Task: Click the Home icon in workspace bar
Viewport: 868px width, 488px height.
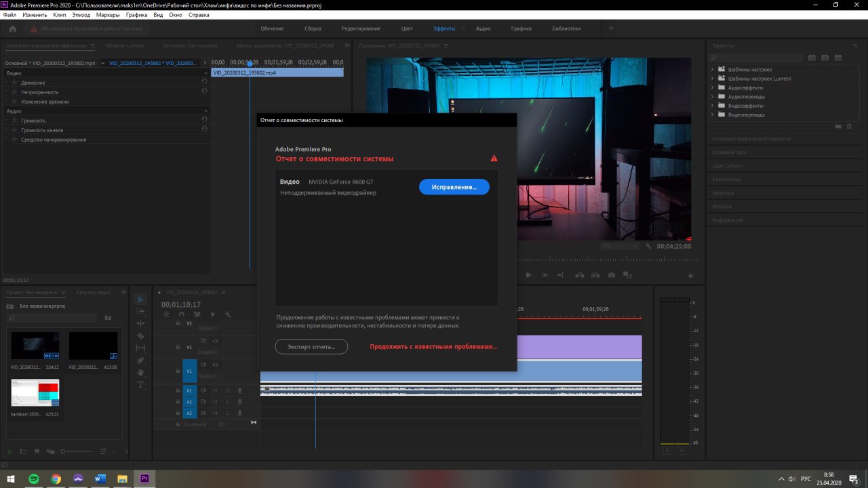Action: click(12, 28)
